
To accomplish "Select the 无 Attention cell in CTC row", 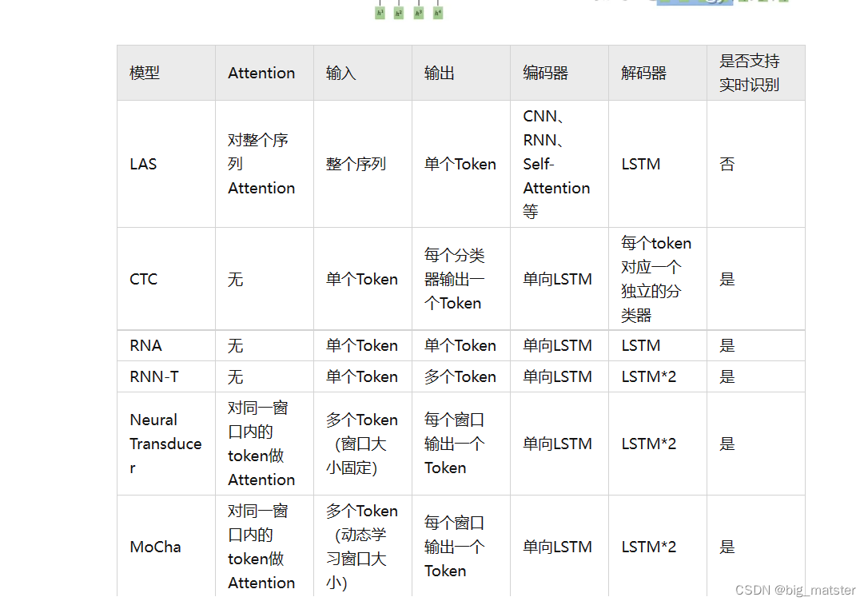I will [x=265, y=279].
